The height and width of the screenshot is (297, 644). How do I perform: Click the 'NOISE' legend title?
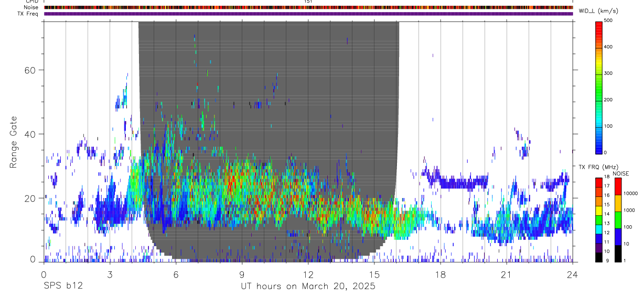point(620,173)
